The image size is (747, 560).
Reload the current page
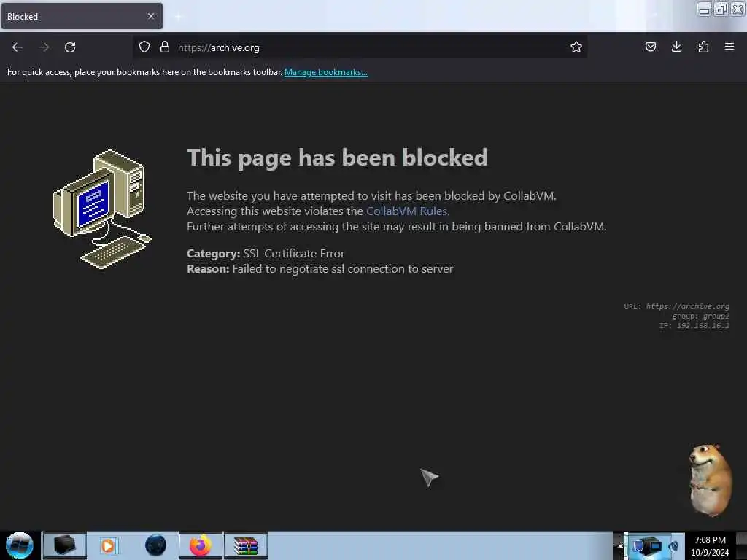(70, 47)
